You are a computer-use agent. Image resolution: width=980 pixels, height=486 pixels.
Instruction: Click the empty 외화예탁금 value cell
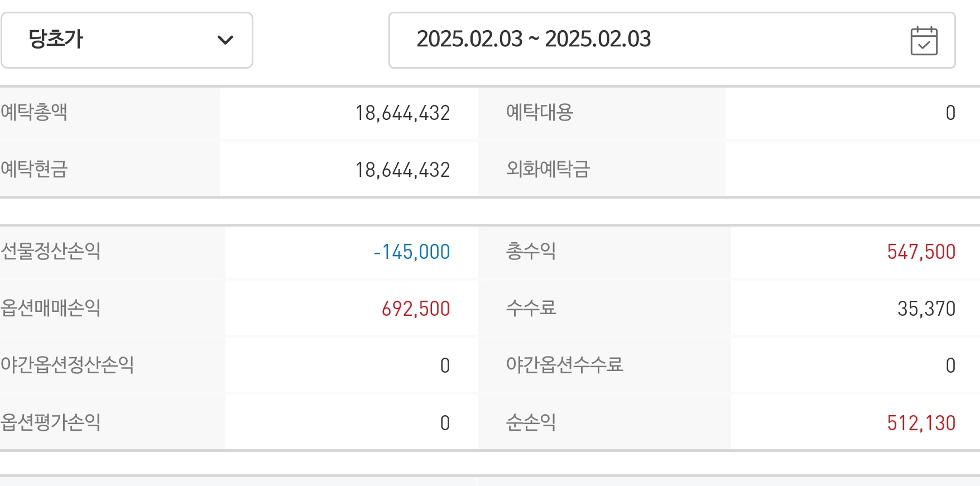tap(852, 169)
